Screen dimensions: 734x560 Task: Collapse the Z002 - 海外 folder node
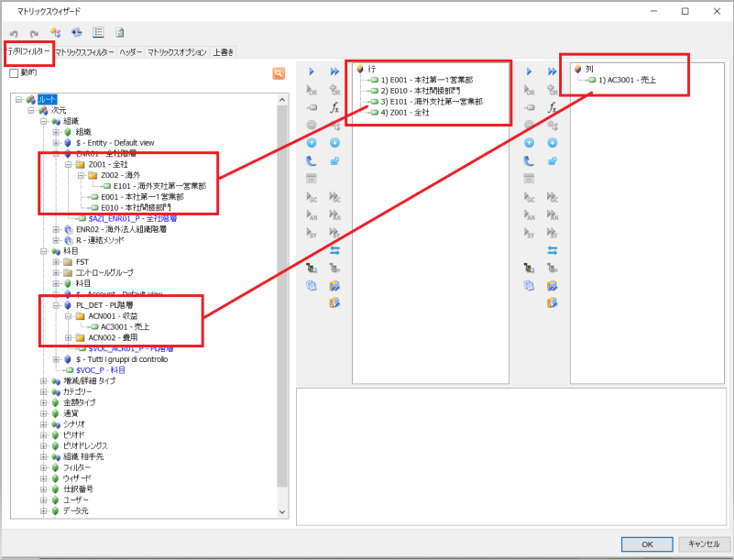click(79, 174)
